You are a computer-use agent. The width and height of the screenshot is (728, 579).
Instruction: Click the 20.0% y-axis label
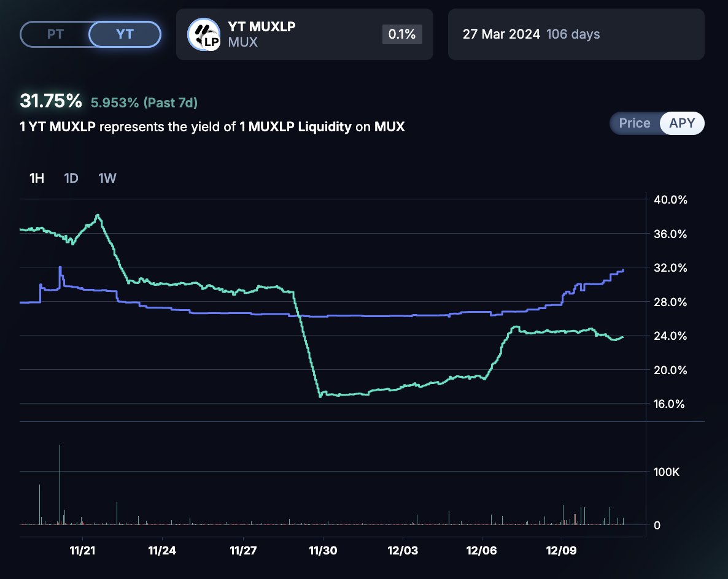(x=670, y=370)
